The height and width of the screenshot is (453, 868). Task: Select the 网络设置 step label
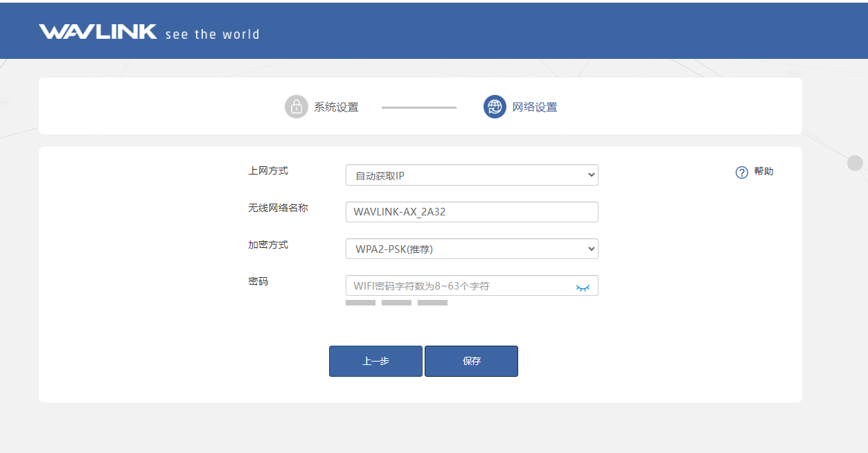[x=534, y=107]
